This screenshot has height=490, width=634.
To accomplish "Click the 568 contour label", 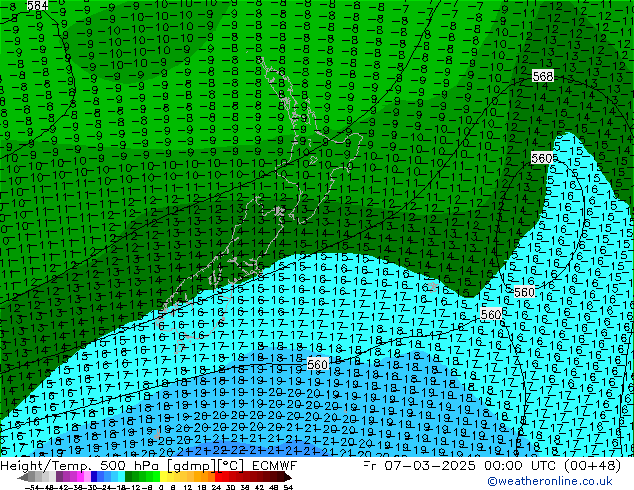I will click(543, 76).
